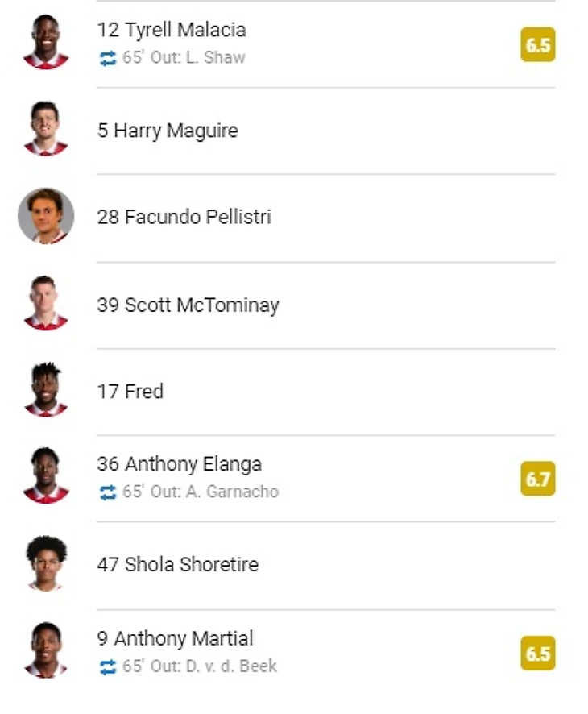Open 5 Harry Maguire player name
Viewport: 588px width, 714px height.
pos(168,131)
